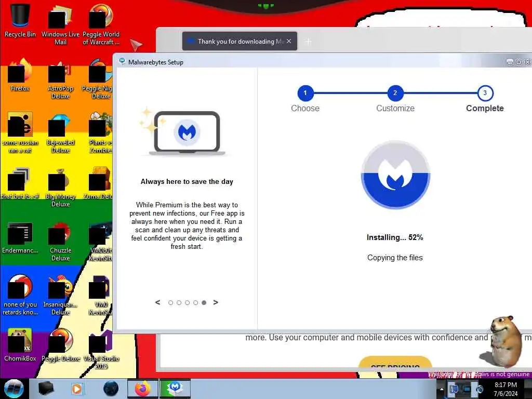532x399 pixels.
Task: Open Peggle World of Warcraft shortcut
Action: pyautogui.click(x=101, y=24)
